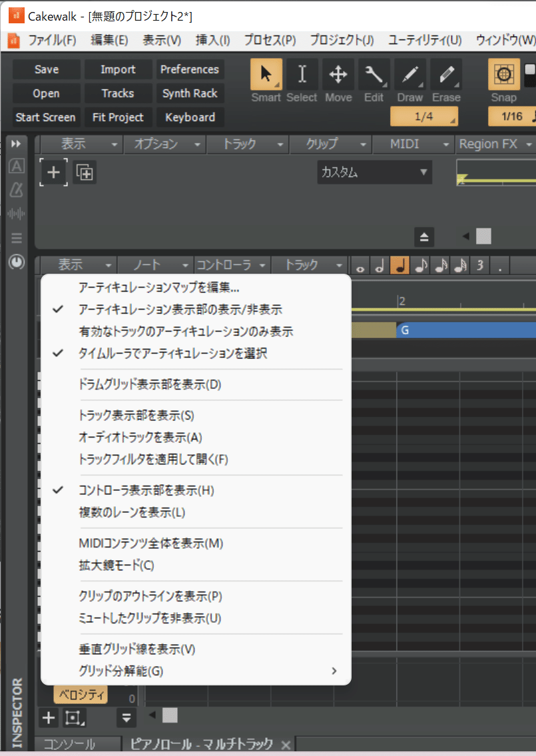The image size is (536, 756).
Task: Select the quarter note duration icon
Action: [x=400, y=265]
